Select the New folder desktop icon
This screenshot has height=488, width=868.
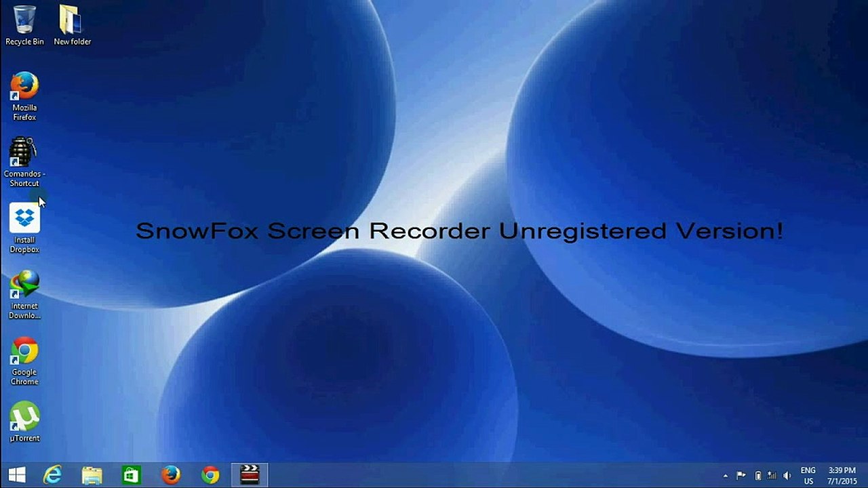click(72, 26)
